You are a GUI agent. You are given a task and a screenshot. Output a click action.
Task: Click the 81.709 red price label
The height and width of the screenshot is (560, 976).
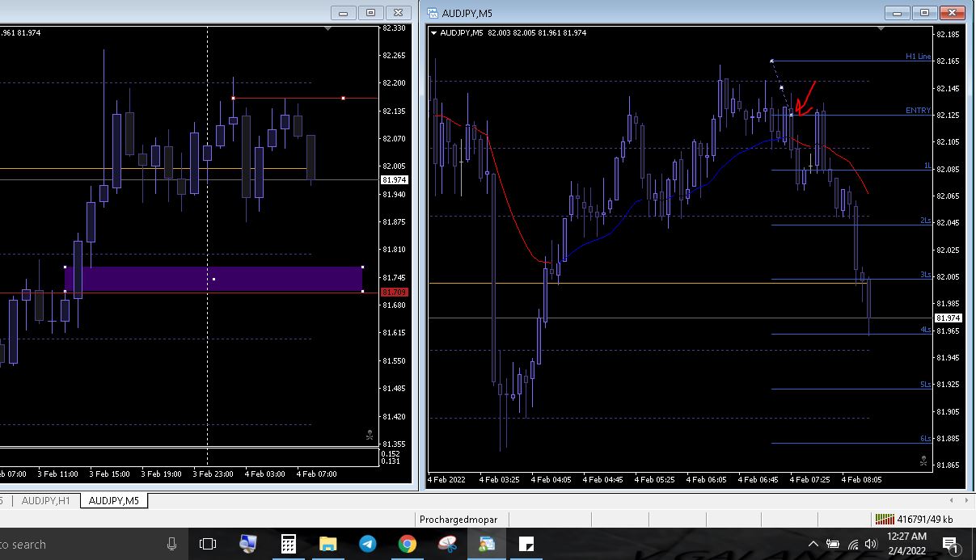pyautogui.click(x=394, y=292)
